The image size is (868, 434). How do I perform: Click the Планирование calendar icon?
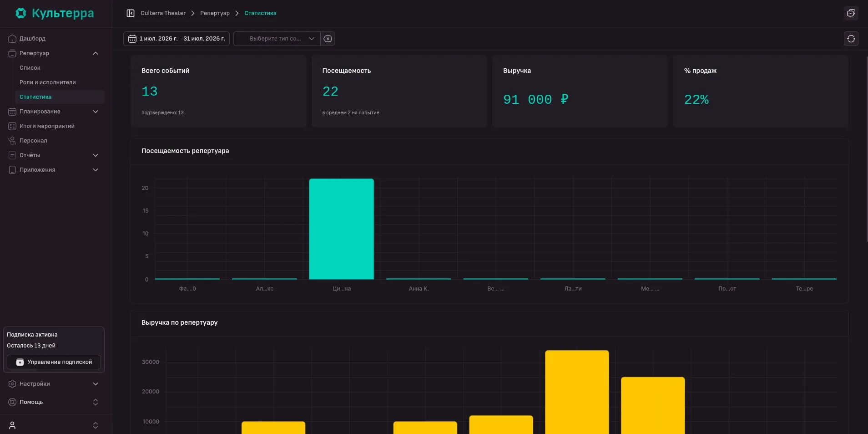coord(12,112)
